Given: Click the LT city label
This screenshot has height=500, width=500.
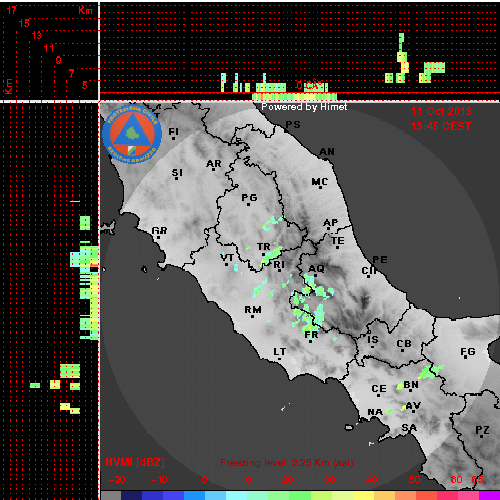Looking at the screenshot, I should click(x=280, y=351).
